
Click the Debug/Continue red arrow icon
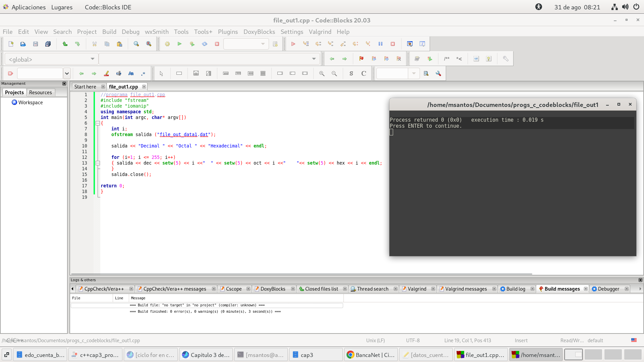coord(293,44)
